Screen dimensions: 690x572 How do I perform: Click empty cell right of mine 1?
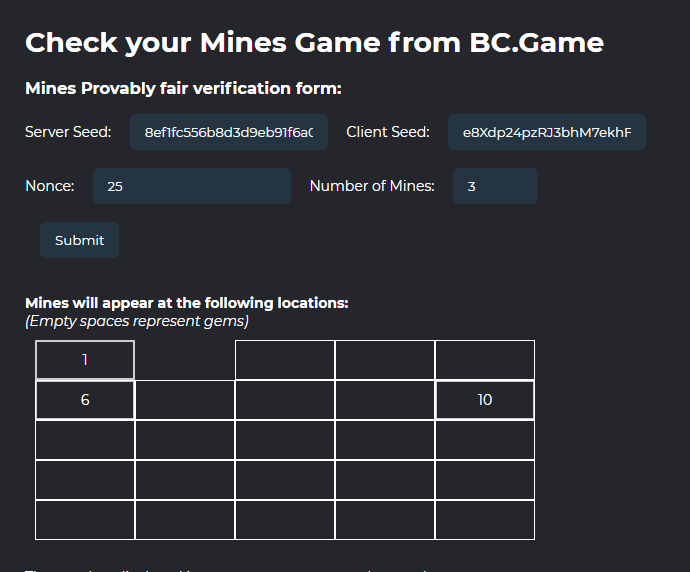point(185,360)
